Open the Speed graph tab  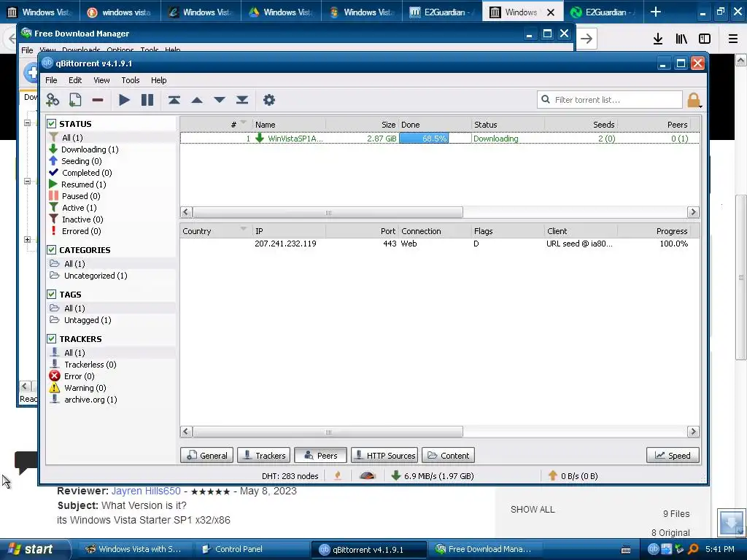673,455
